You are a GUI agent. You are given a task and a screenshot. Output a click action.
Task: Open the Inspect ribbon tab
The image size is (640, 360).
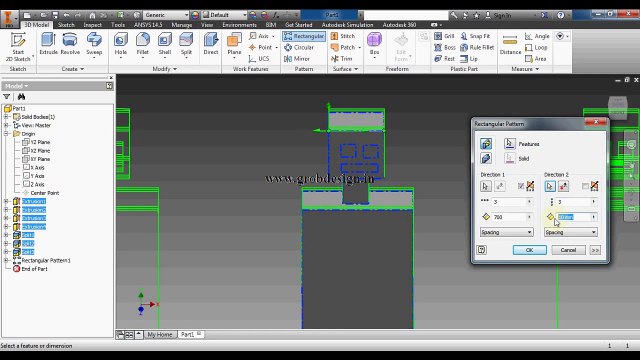click(x=93, y=25)
